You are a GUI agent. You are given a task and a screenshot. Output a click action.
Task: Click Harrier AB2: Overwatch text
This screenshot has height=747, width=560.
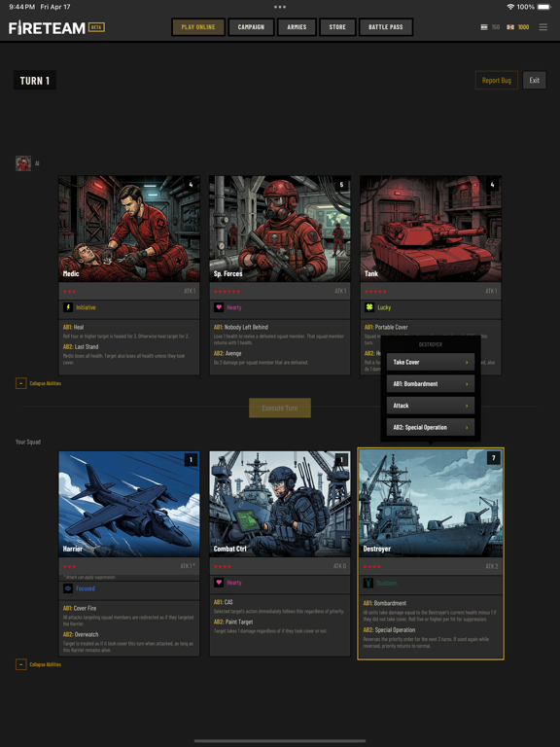(81, 634)
